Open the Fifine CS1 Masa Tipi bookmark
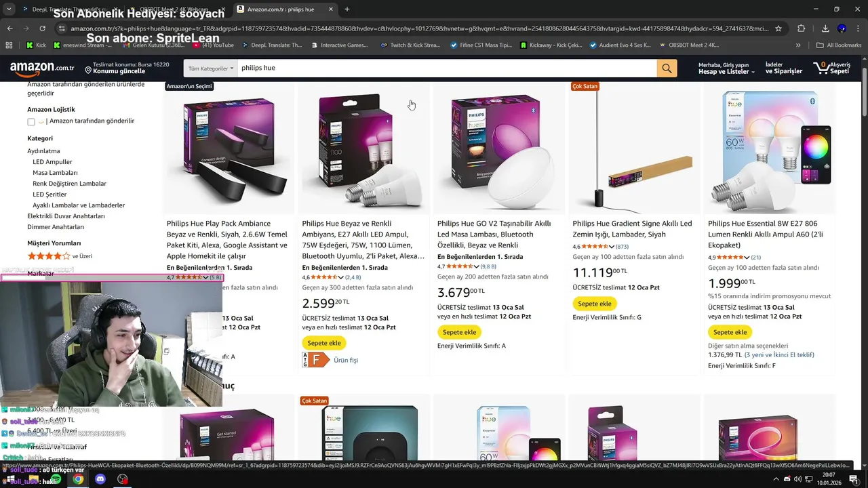The height and width of the screenshot is (488, 868). pos(481,45)
